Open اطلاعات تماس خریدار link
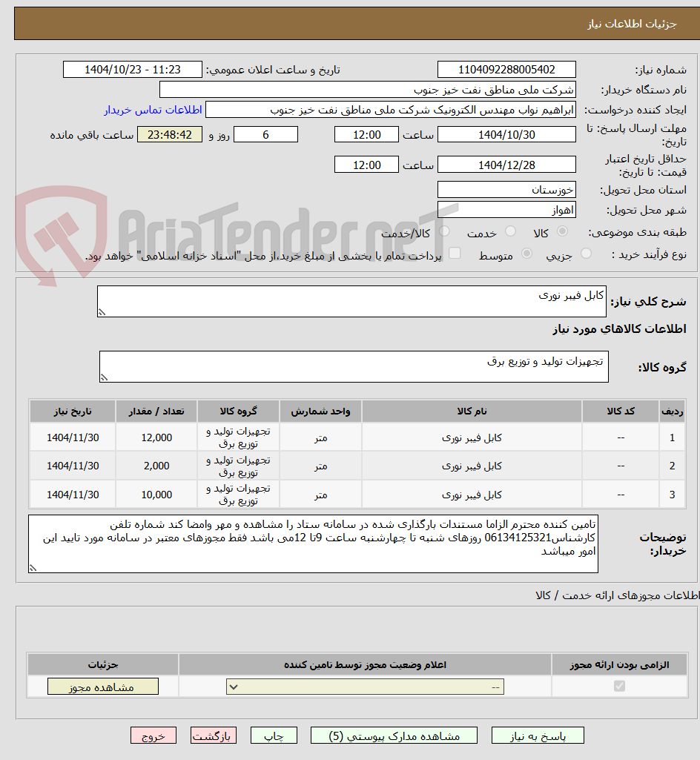Viewport: 700px width, 760px height. pyautogui.click(x=153, y=110)
